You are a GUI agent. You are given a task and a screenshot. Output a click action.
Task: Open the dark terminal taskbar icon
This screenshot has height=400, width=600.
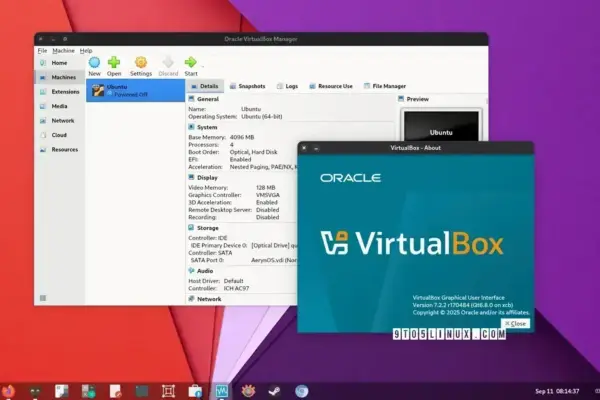click(142, 391)
